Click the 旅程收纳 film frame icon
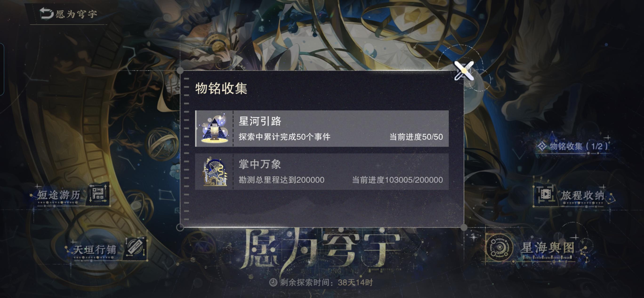The width and height of the screenshot is (644, 298). pyautogui.click(x=545, y=194)
